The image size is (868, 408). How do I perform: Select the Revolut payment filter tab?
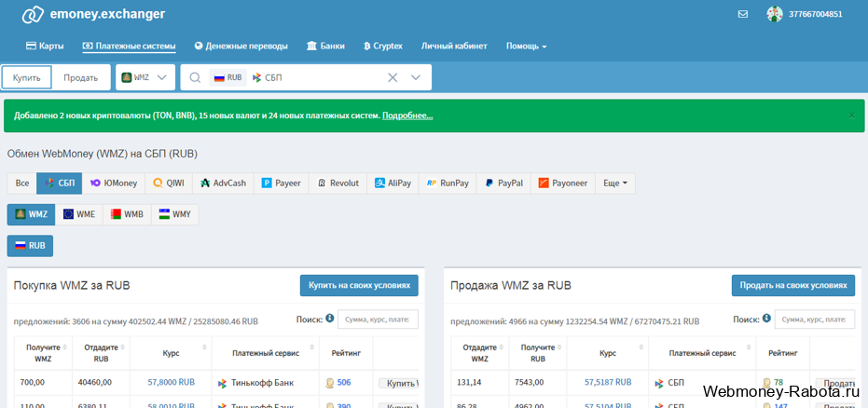point(338,183)
